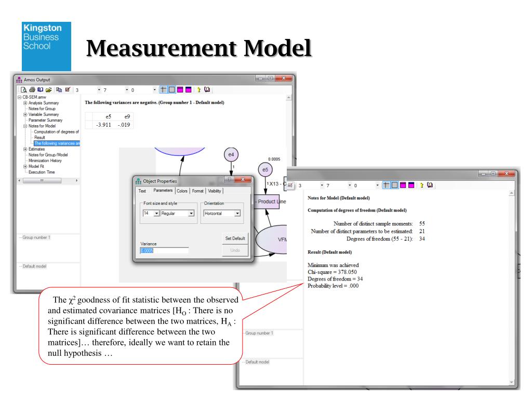Expand the Model Fit tree node

tap(25, 166)
